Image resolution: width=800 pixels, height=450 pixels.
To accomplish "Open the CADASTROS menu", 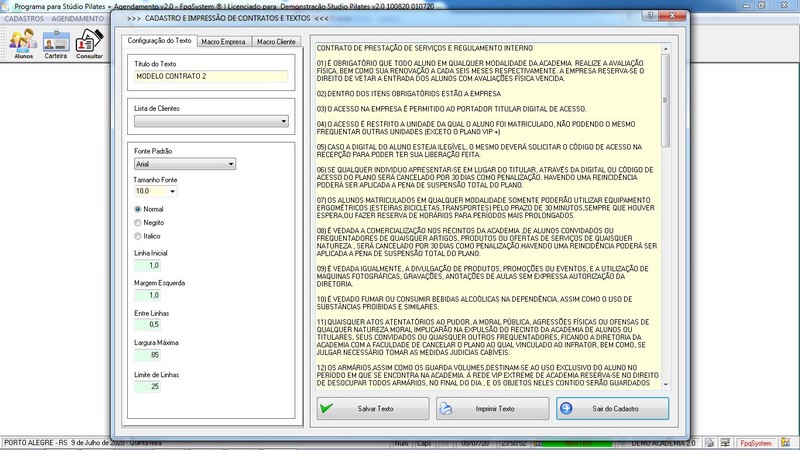I will click(x=24, y=19).
